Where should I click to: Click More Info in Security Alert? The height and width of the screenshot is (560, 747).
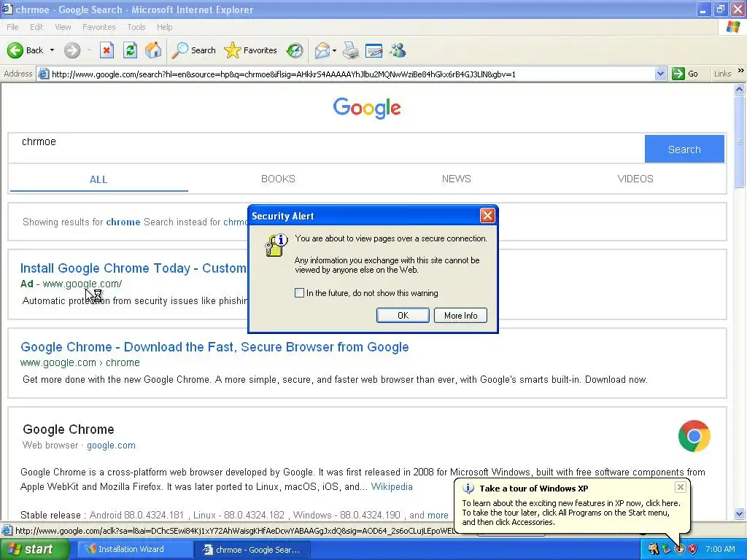[461, 315]
